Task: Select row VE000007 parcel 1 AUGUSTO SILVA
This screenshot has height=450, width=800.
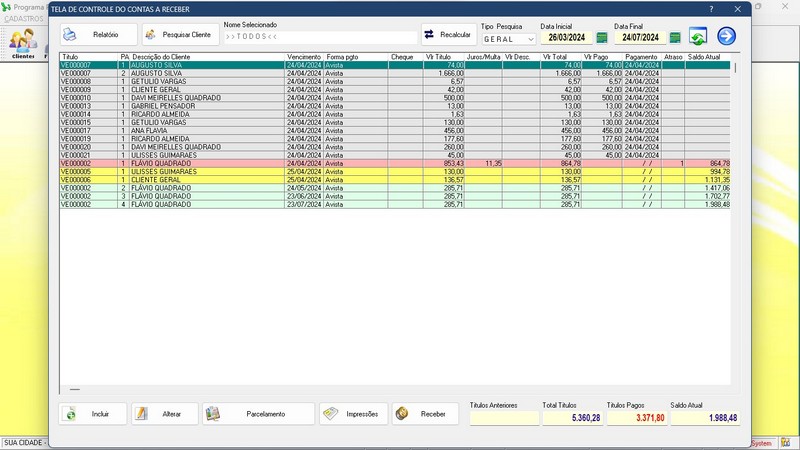Action: tap(395, 65)
